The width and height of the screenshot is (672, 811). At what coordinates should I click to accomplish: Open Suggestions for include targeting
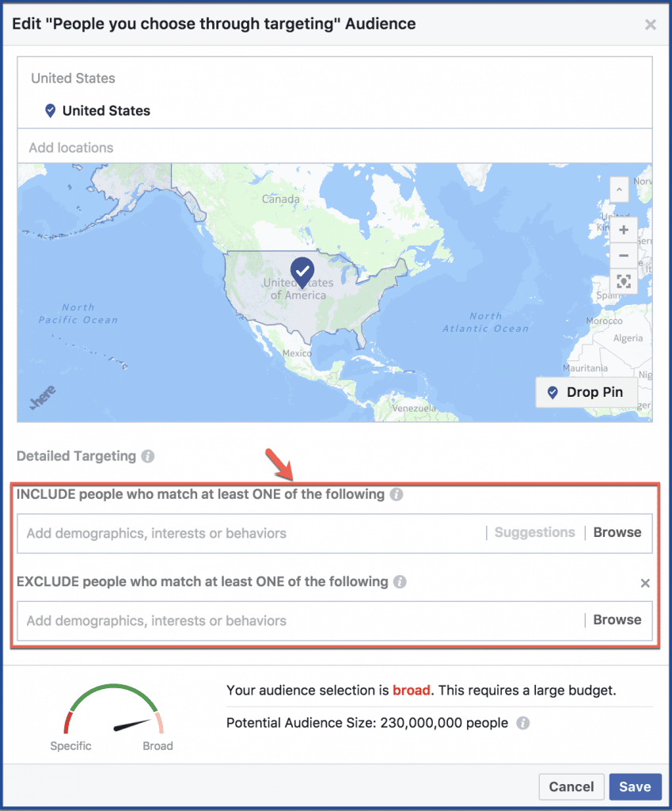(x=534, y=533)
